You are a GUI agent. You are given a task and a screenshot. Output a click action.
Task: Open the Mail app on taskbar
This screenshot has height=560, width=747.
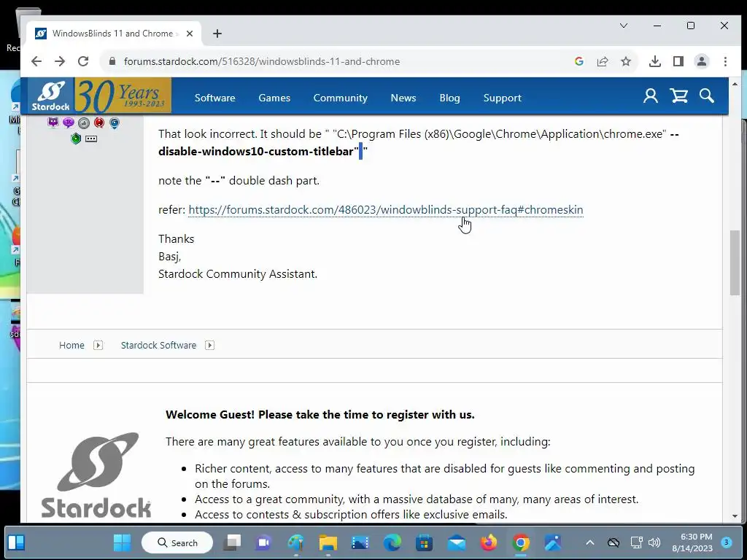(x=457, y=542)
